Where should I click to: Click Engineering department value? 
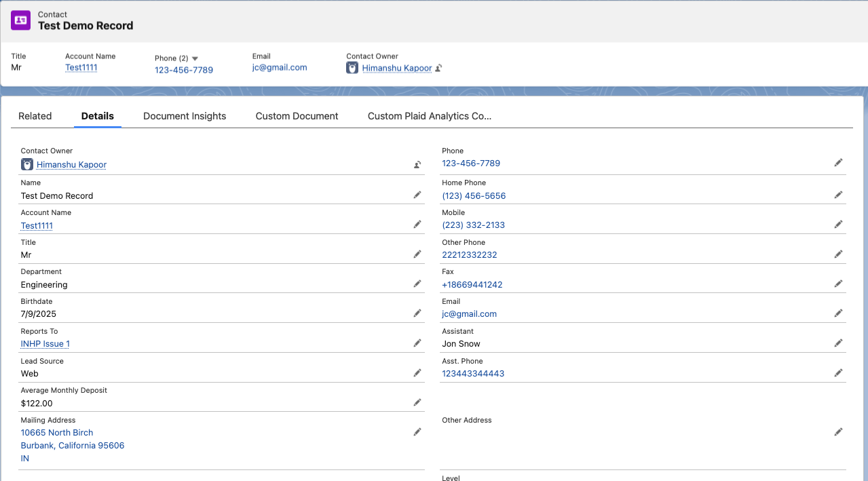44,285
